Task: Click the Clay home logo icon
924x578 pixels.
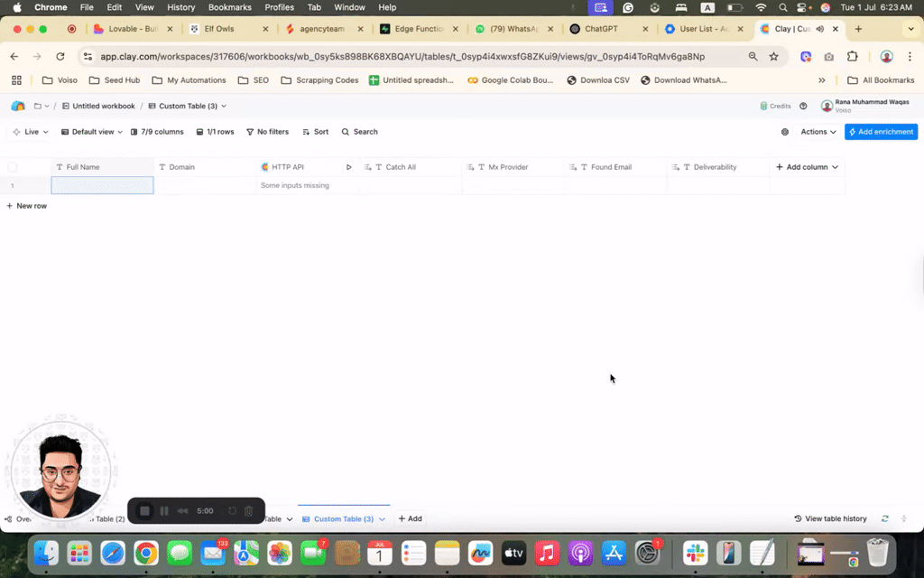Action: coord(18,106)
